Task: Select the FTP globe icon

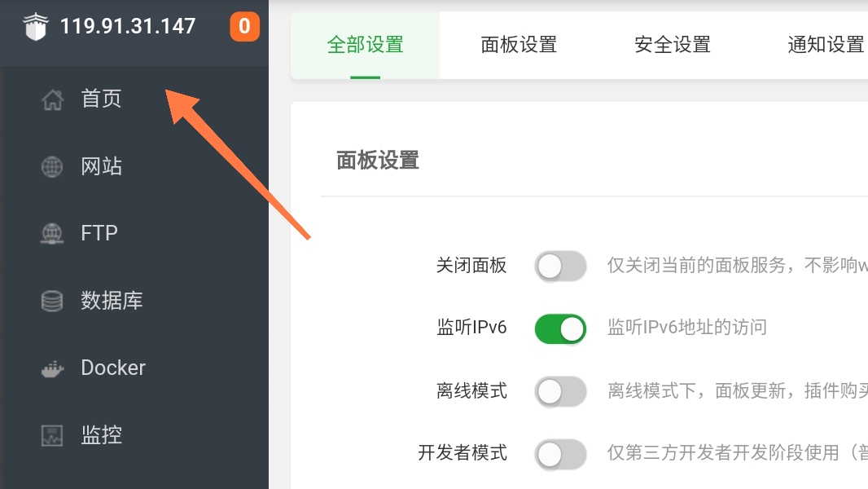Action: pyautogui.click(x=52, y=234)
